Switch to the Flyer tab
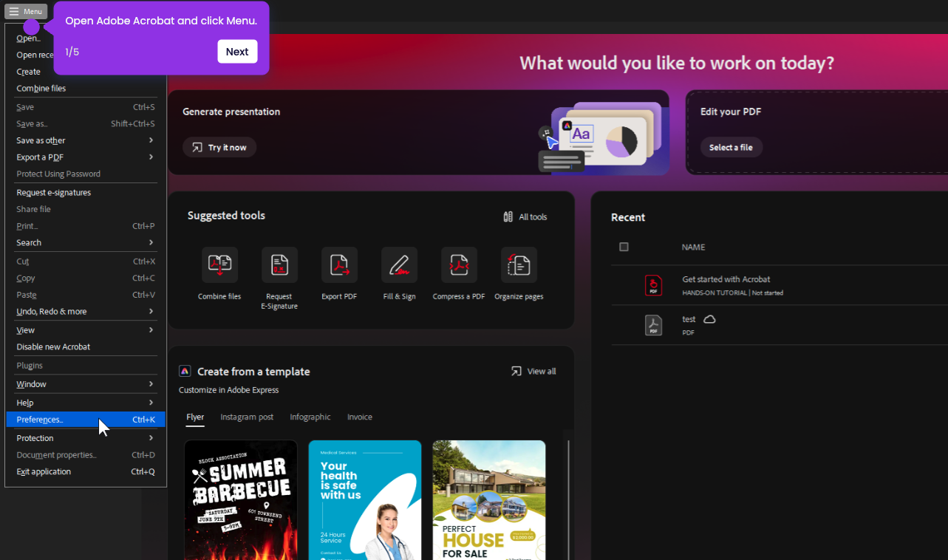Image resolution: width=948 pixels, height=560 pixels. click(x=195, y=417)
